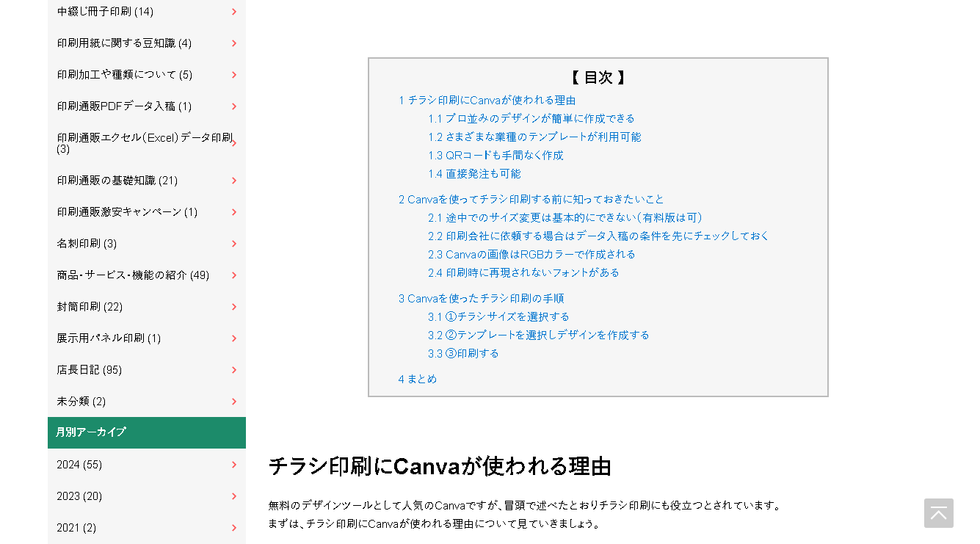Viewport: 980px width, 544px height.
Task: Jump to 1.2 さまざまな業種のテンプレートが利用可能
Action: click(534, 137)
